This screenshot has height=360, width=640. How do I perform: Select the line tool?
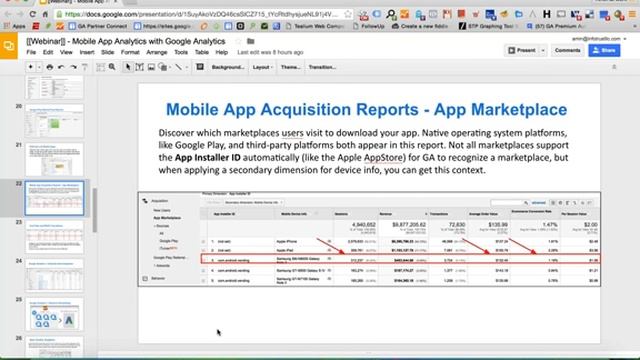pyautogui.click(x=179, y=67)
